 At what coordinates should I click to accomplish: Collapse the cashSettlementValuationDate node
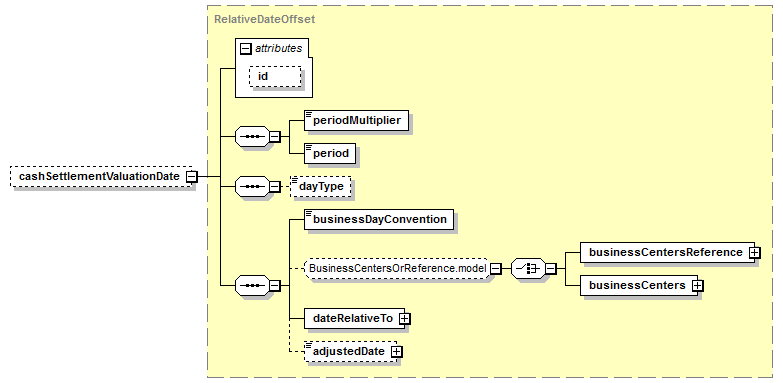pyautogui.click(x=191, y=177)
